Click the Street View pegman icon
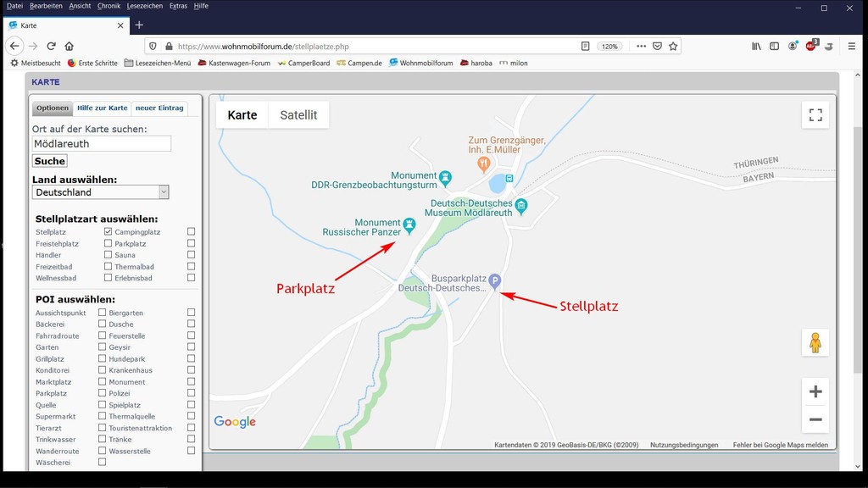This screenshot has width=868, height=488. click(815, 342)
